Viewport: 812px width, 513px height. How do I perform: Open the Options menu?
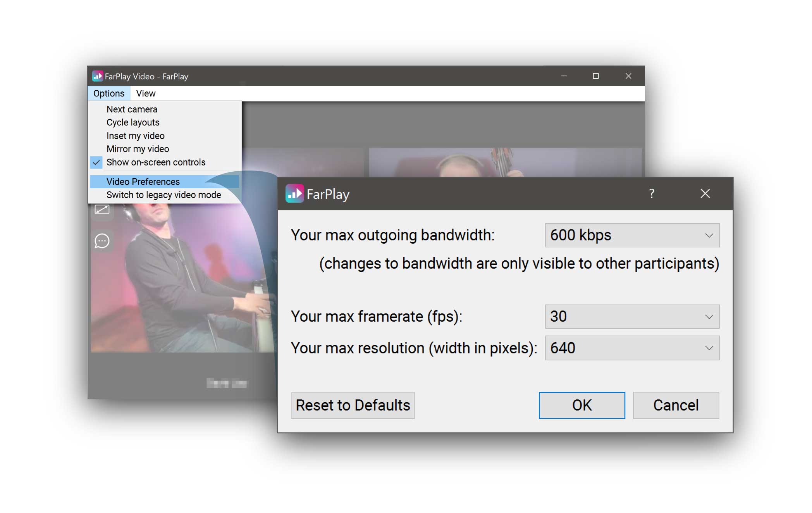(x=109, y=93)
